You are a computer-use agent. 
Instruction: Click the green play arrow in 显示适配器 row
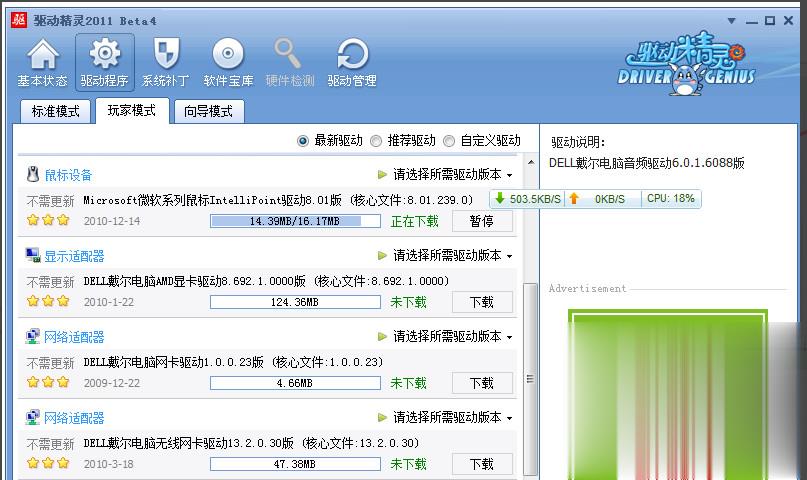(x=382, y=256)
